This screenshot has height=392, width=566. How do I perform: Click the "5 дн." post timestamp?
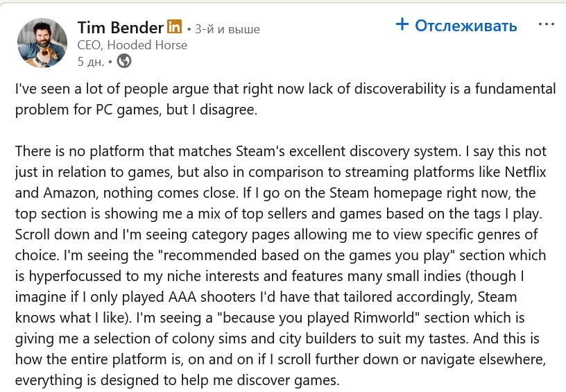point(90,61)
